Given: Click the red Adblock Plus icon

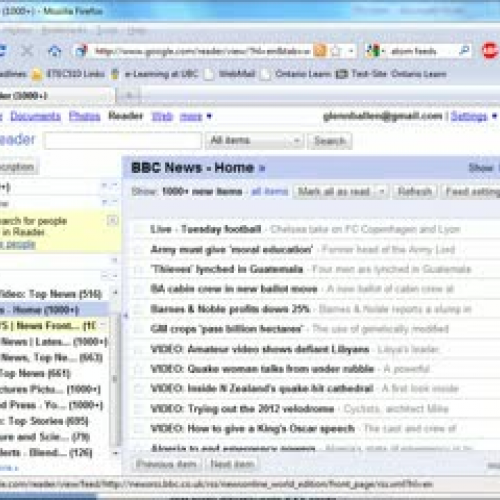Looking at the screenshot, I should pos(490,51).
